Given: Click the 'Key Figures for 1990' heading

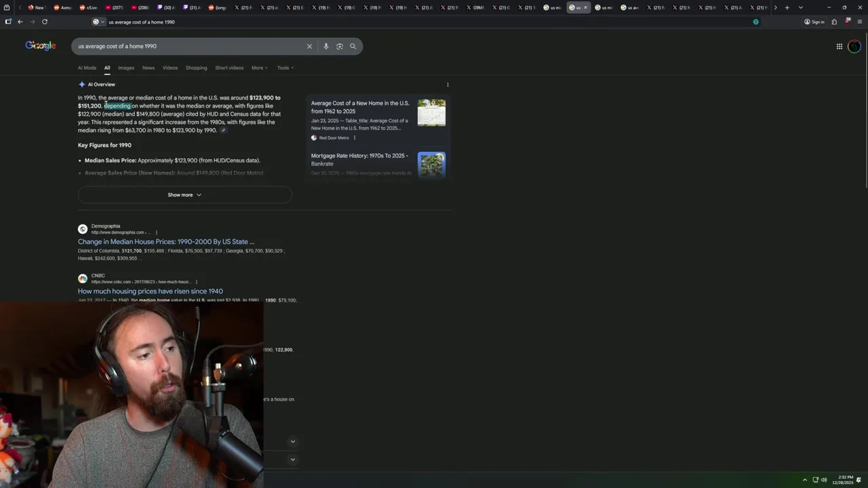Looking at the screenshot, I should click(x=104, y=145).
